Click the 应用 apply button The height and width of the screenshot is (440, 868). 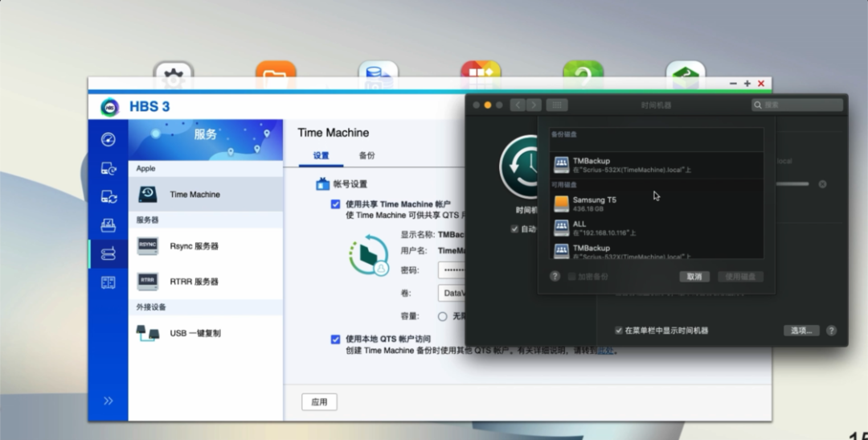pos(319,402)
